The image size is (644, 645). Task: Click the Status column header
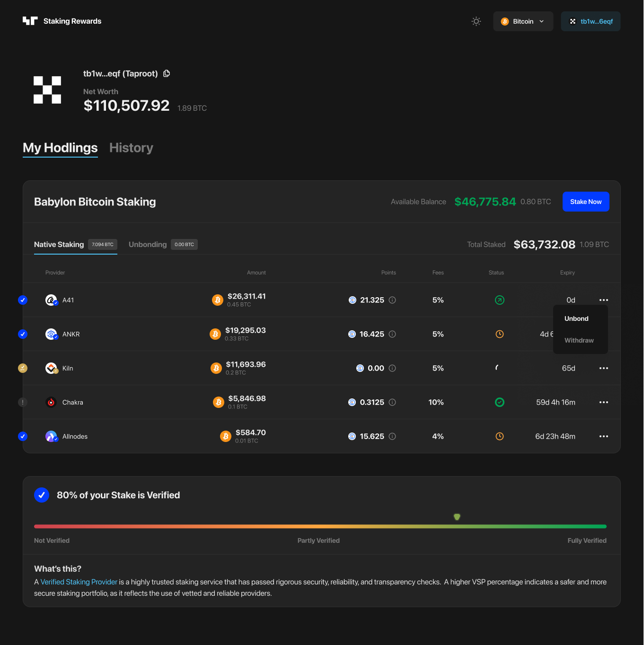point(496,273)
